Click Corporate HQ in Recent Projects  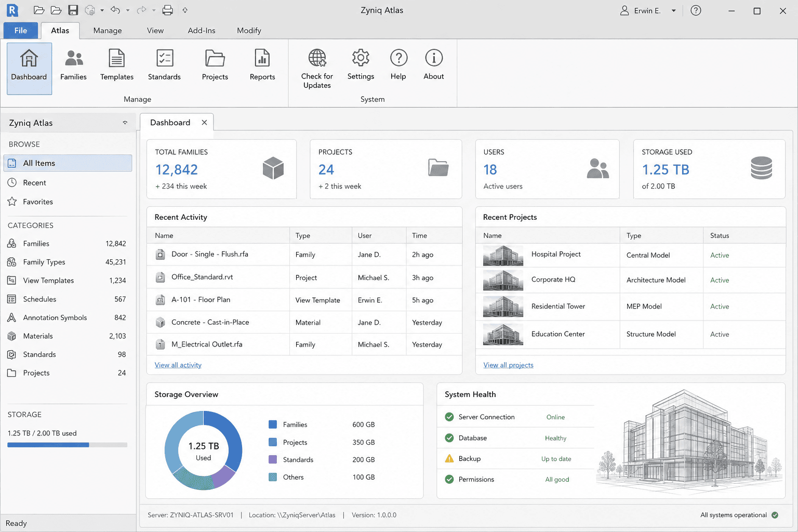(553, 280)
